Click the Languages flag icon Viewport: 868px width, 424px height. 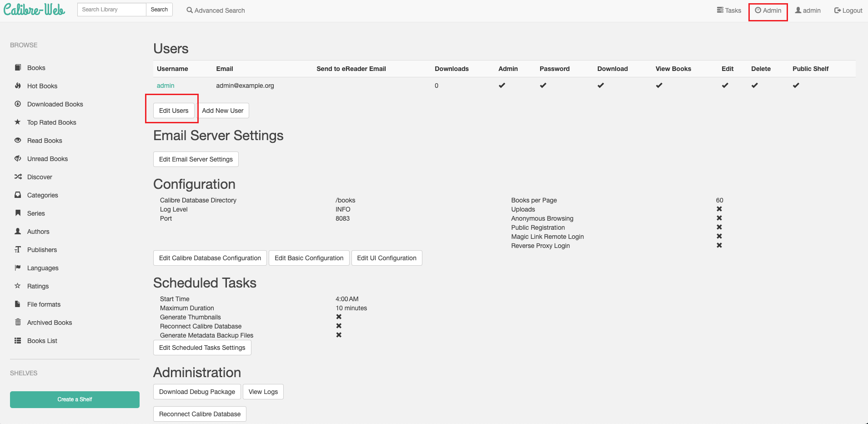(18, 268)
